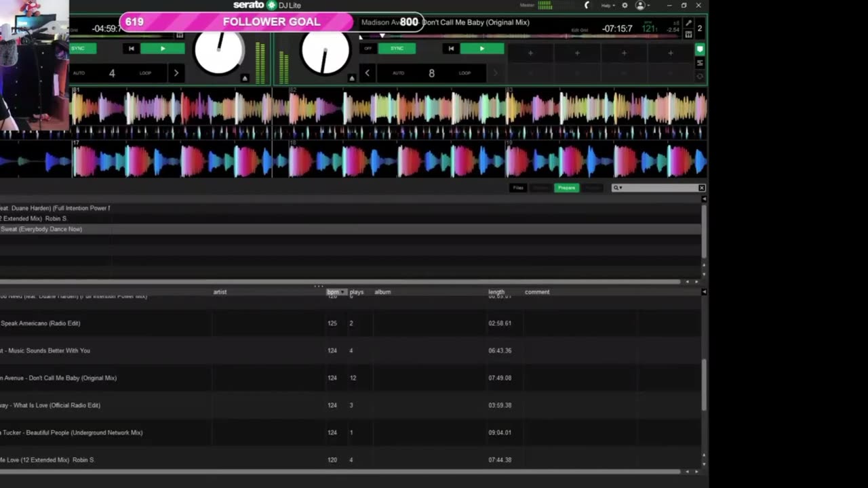The image size is (868, 488).
Task: Select What Is Love (Official Radio Edit) track
Action: click(x=351, y=405)
